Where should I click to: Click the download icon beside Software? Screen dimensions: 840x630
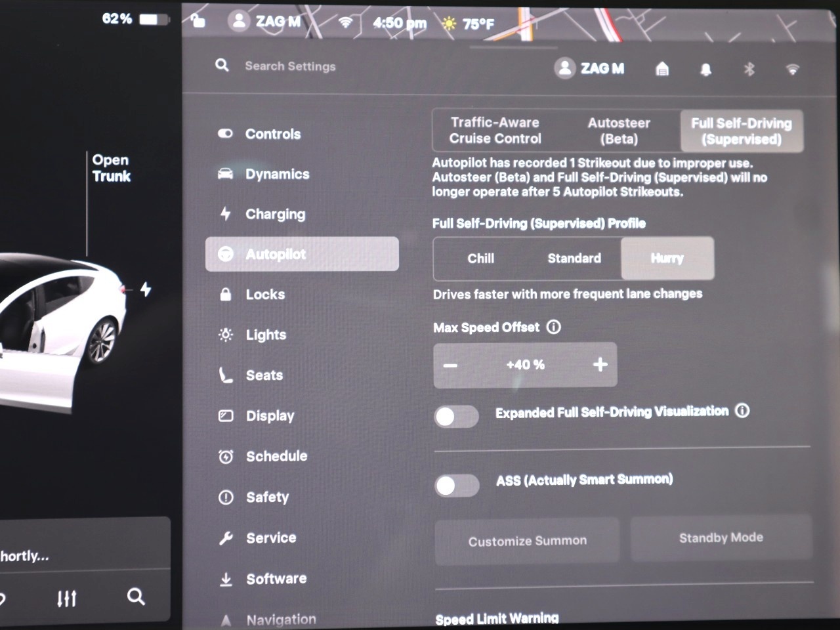(x=226, y=579)
